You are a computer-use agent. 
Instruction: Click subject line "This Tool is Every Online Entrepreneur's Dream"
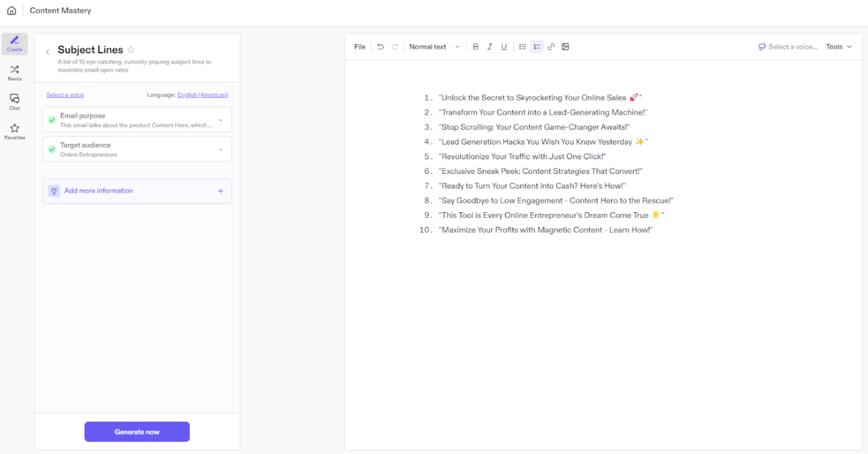pyautogui.click(x=551, y=215)
